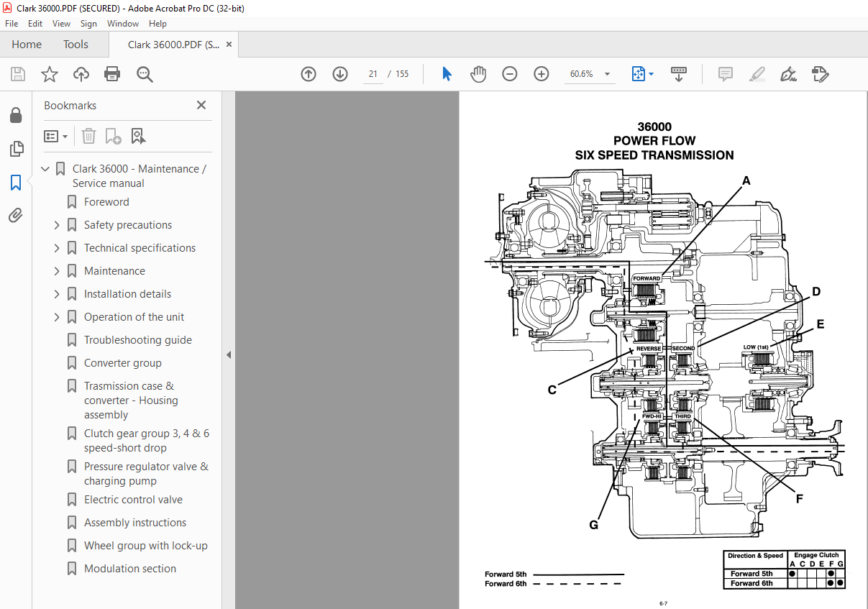Open the Sign menu
Viewport: 868px width, 609px height.
pos(88,24)
